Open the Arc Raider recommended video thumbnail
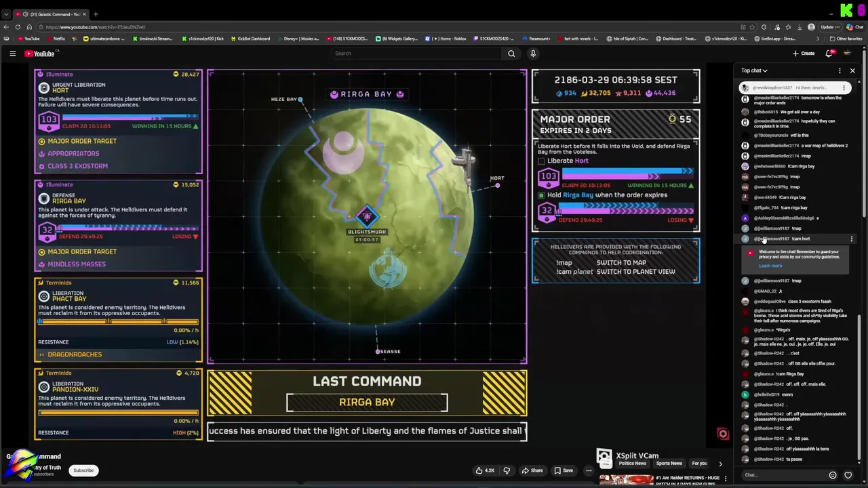 626,480
